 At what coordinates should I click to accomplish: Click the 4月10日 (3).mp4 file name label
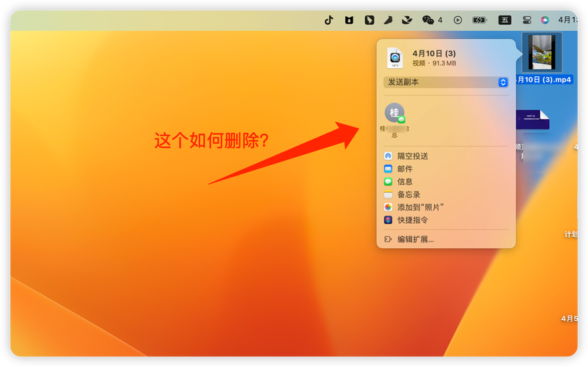click(544, 79)
